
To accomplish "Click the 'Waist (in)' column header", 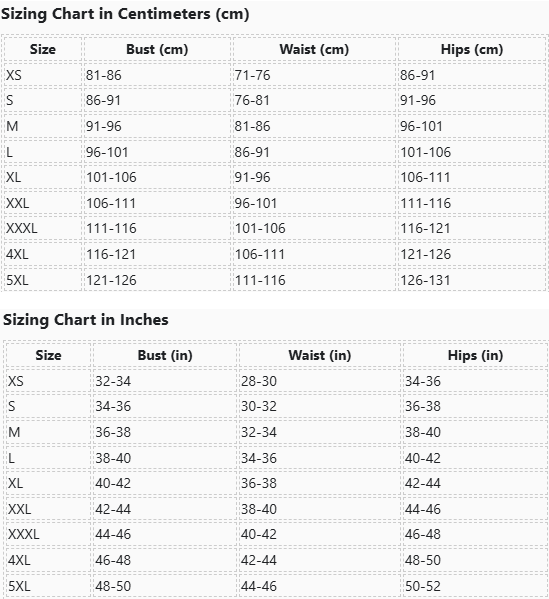I will pyautogui.click(x=320, y=355).
